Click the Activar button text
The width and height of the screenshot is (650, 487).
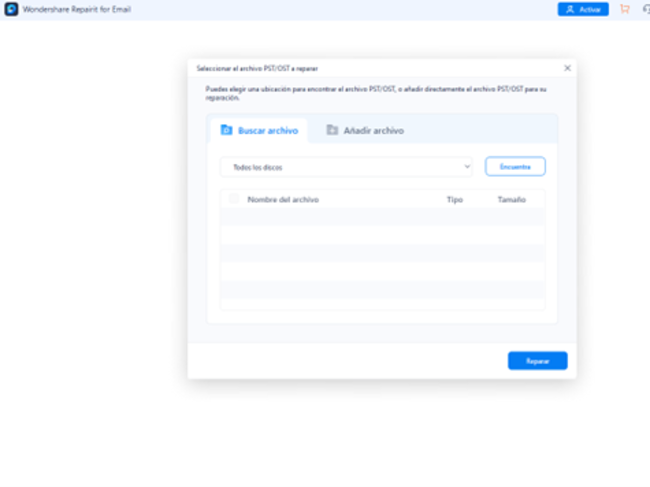coord(590,9)
